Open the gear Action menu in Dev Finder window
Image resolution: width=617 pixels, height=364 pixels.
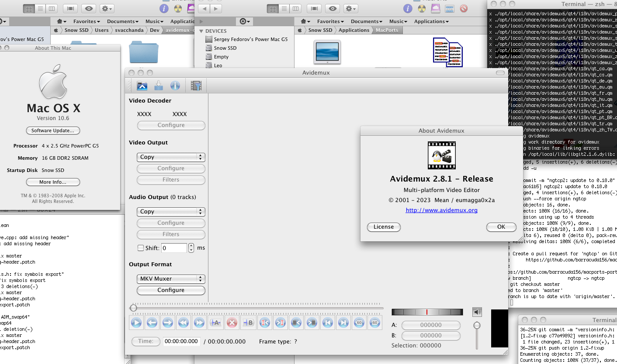(107, 8)
